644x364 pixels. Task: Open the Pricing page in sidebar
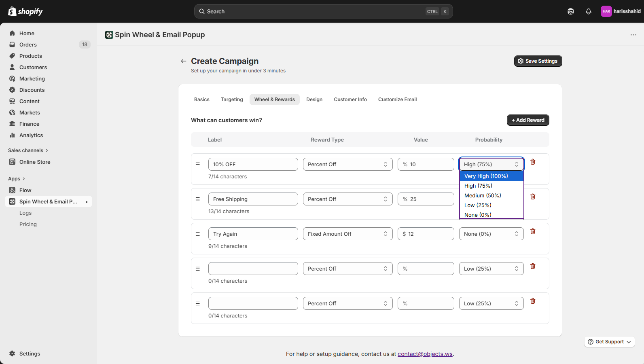[28, 224]
